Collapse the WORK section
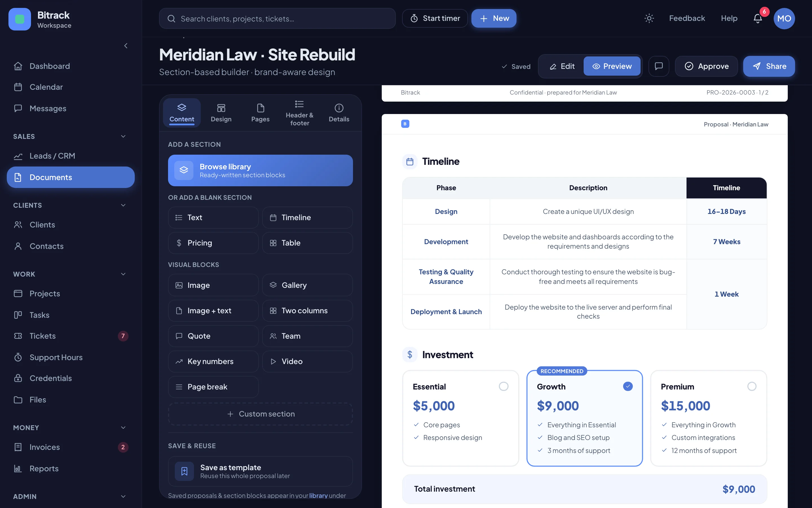 click(123, 274)
